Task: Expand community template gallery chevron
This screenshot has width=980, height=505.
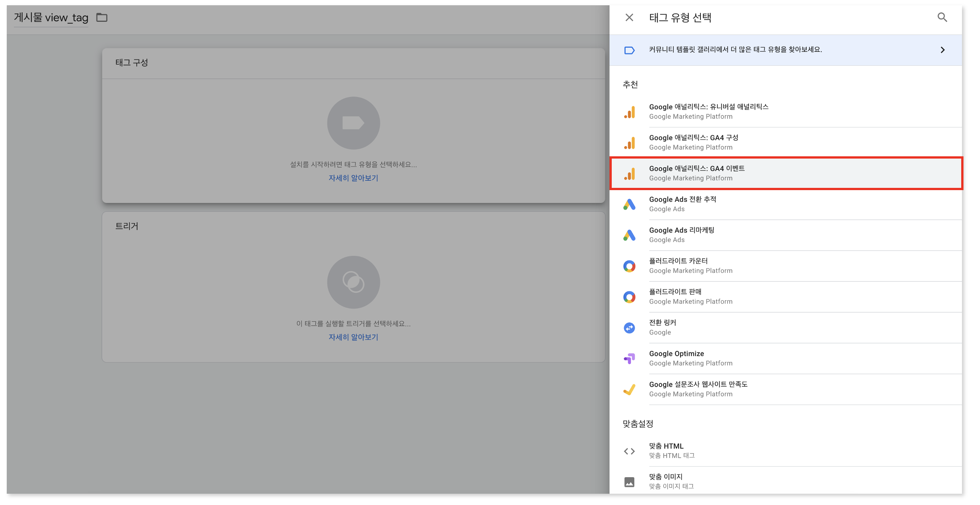Action: tap(942, 50)
